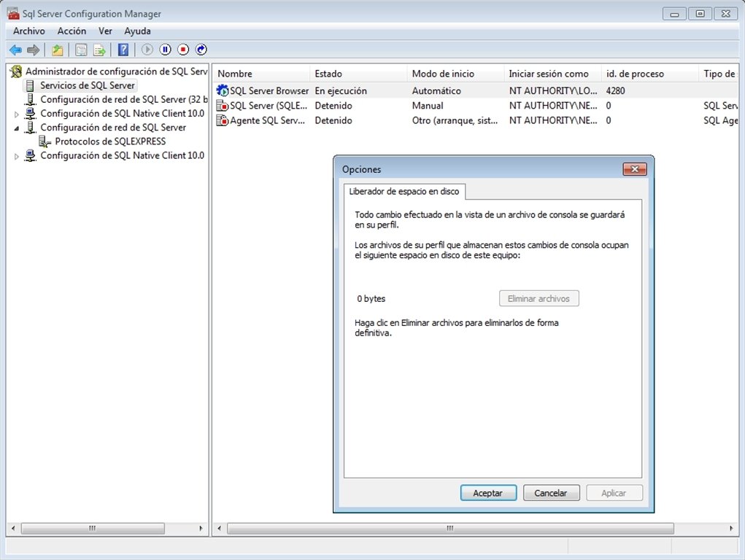Maximize the Sql Server Configuration Manager window
Screen dimensions: 745x560
point(700,14)
